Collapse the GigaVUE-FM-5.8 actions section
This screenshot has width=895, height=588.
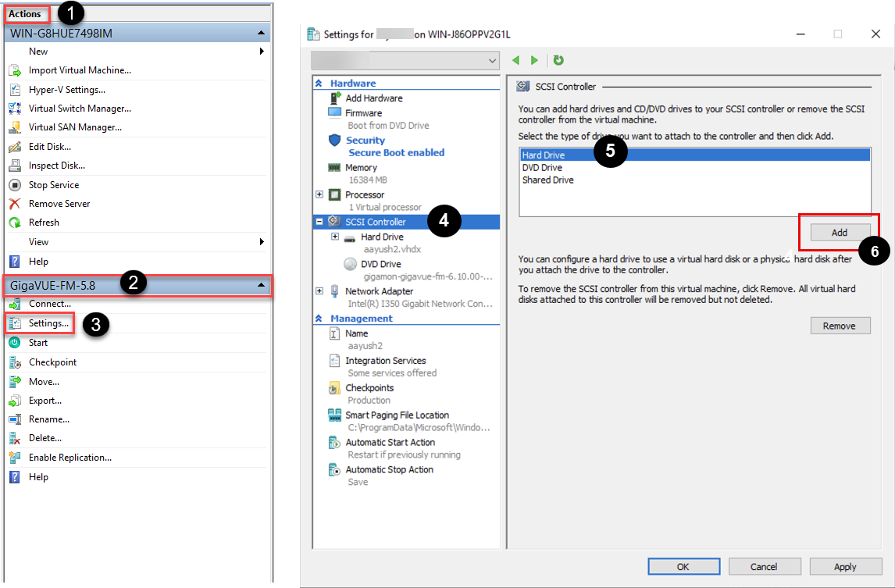[x=261, y=285]
